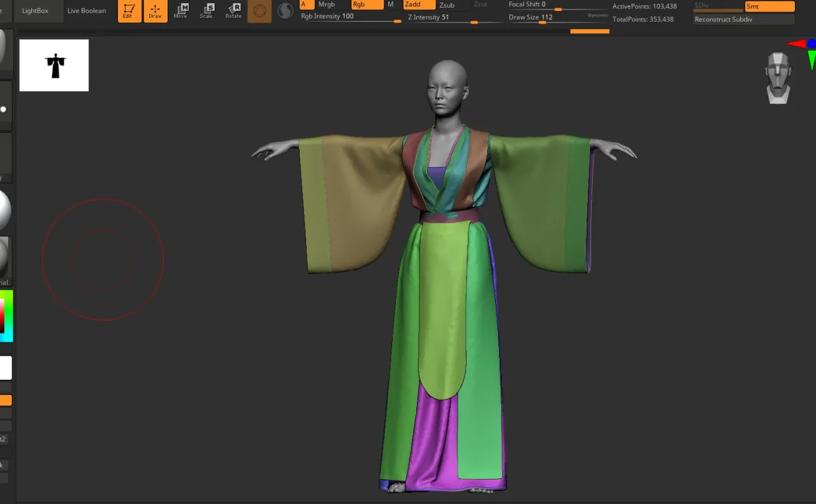The height and width of the screenshot is (504, 816).
Task: Toggle Rgb painting mode
Action: 367,4
